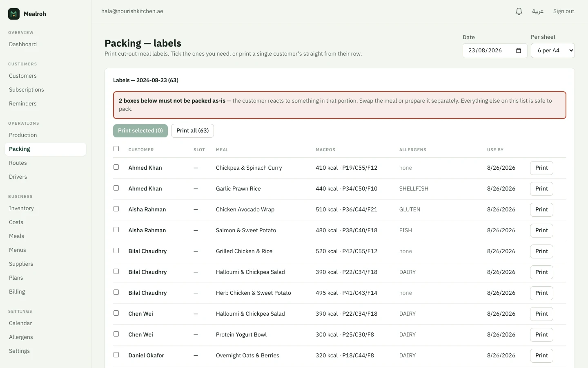
Task: Click the date value 23/08/2026
Action: pyautogui.click(x=485, y=51)
